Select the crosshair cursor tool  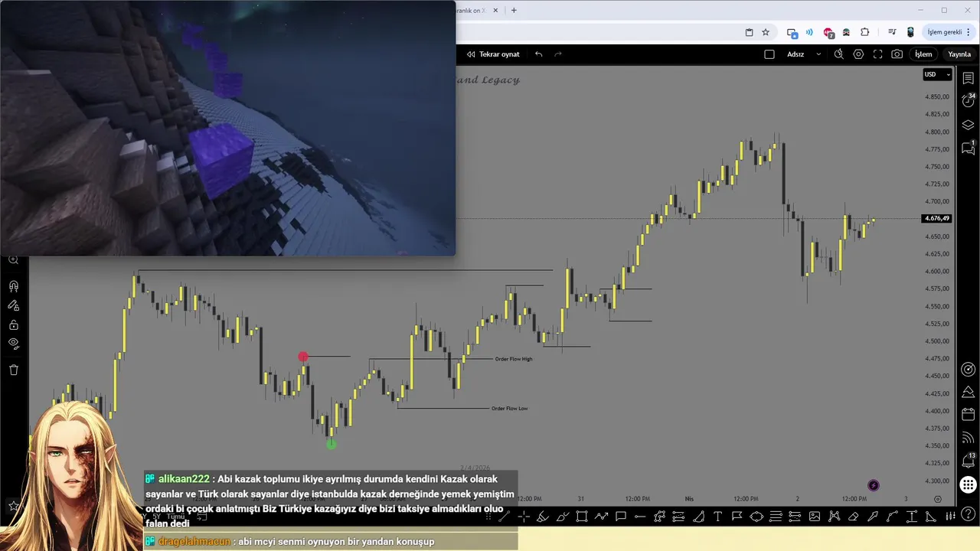click(524, 517)
